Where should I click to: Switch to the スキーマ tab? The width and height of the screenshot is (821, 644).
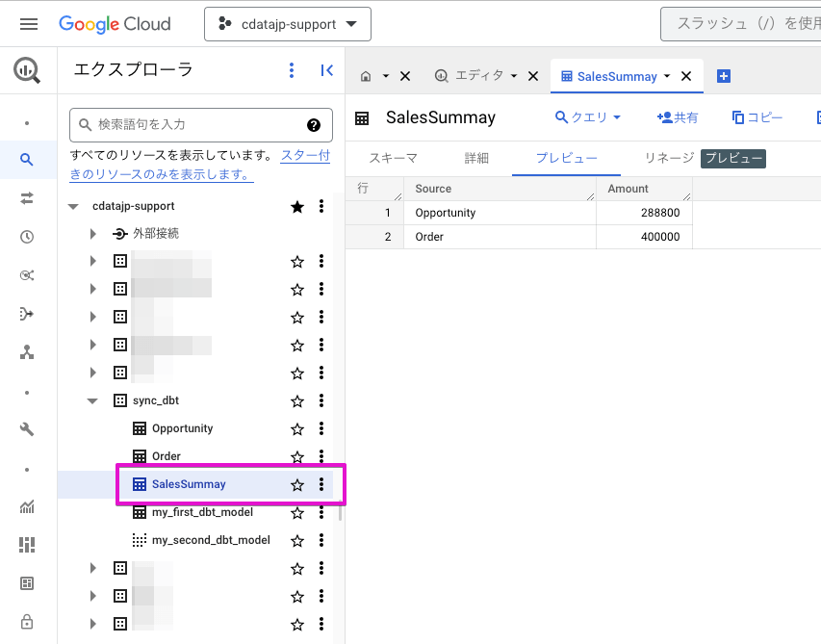point(393,158)
